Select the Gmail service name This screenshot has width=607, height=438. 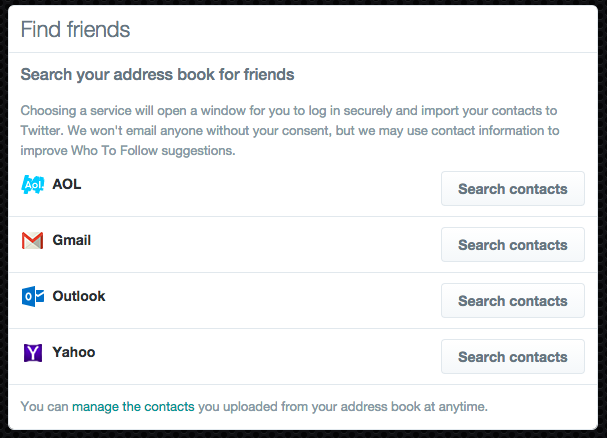pyautogui.click(x=72, y=241)
